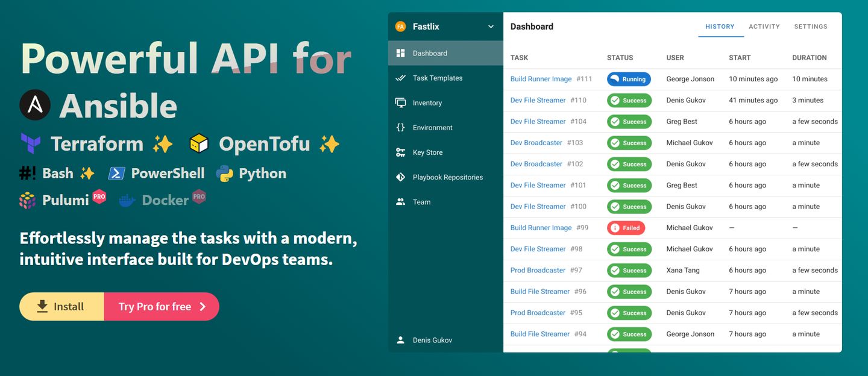Screen dimensions: 868x376
Task: Click the Ansible logo icon
Action: pos(35,105)
